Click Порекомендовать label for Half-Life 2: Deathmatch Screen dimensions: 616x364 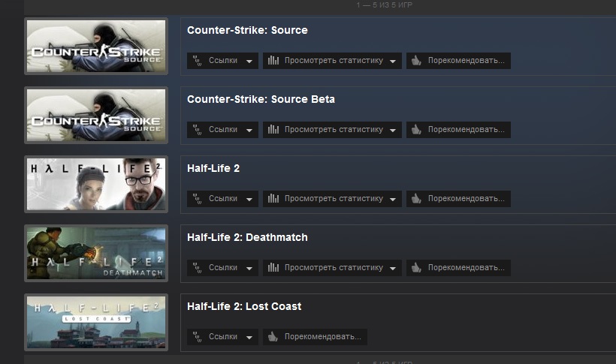[x=467, y=268]
